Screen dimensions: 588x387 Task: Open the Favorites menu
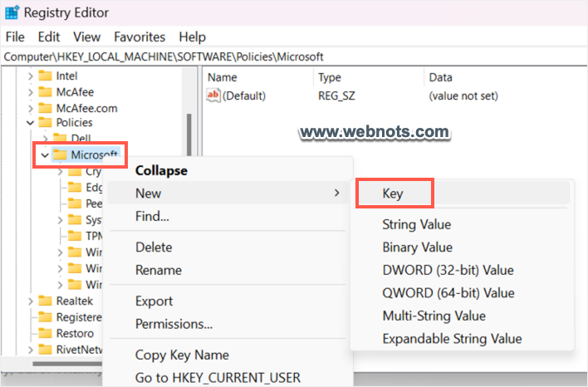pyautogui.click(x=140, y=37)
